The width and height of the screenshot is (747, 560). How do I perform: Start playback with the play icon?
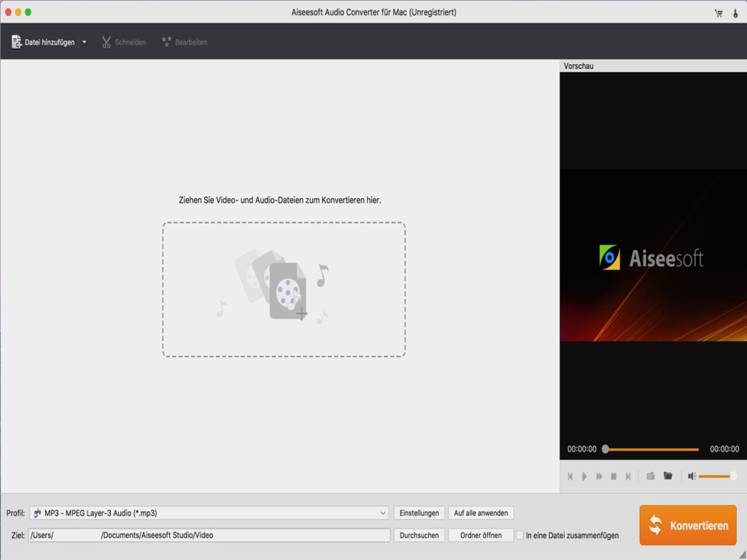pos(584,476)
